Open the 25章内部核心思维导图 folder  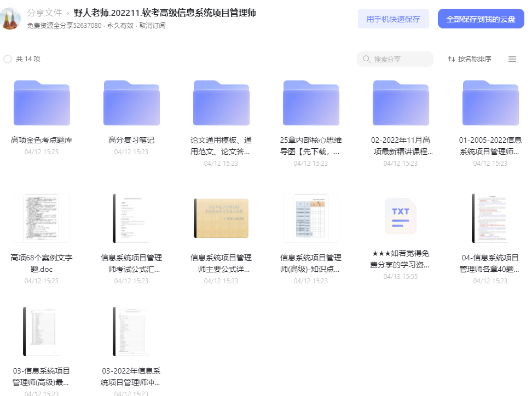(311, 103)
